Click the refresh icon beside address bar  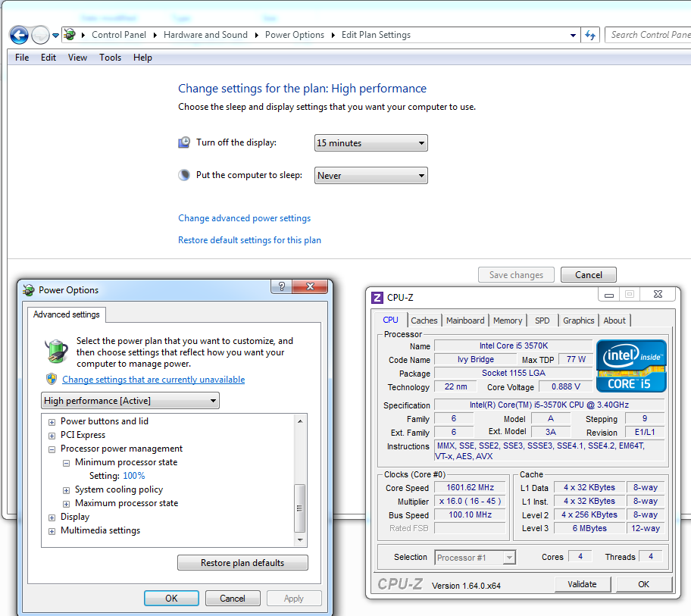[590, 35]
